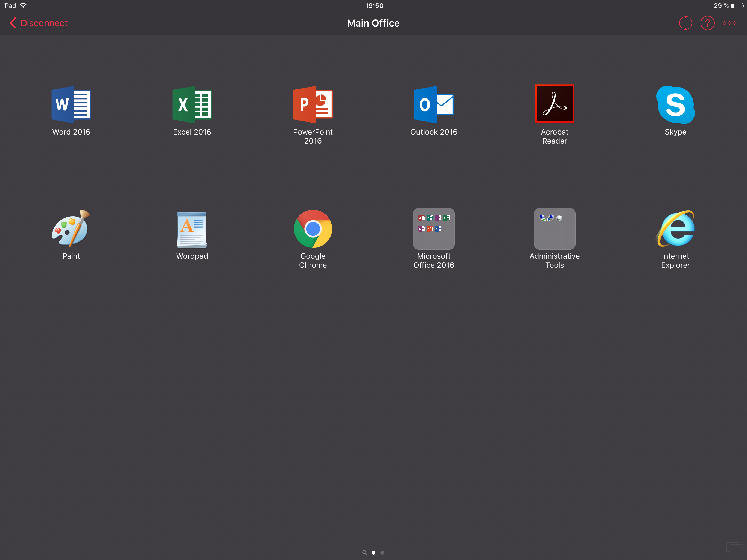Launch Internet Explorer

(x=675, y=229)
